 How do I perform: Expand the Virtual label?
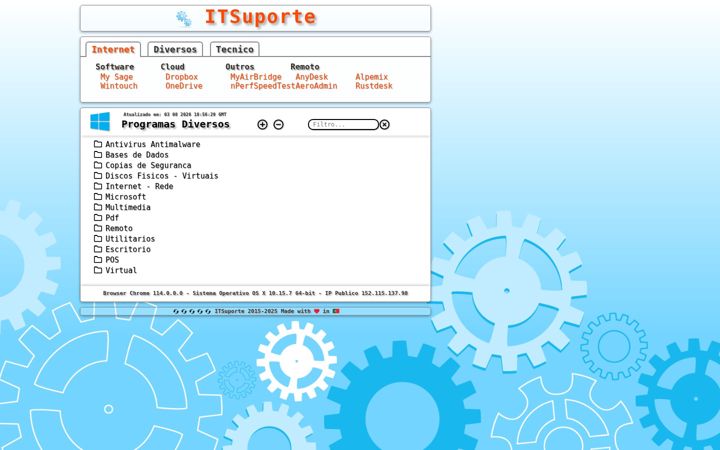(121, 270)
